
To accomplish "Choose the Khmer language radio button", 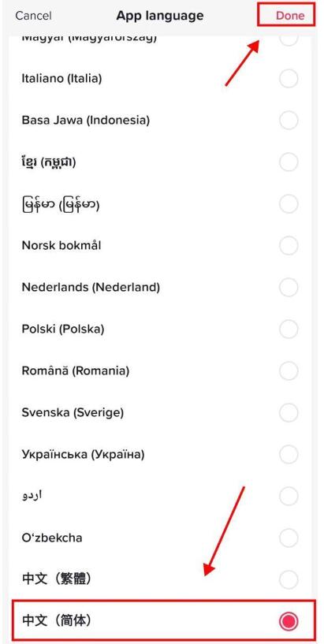I will coord(289,162).
